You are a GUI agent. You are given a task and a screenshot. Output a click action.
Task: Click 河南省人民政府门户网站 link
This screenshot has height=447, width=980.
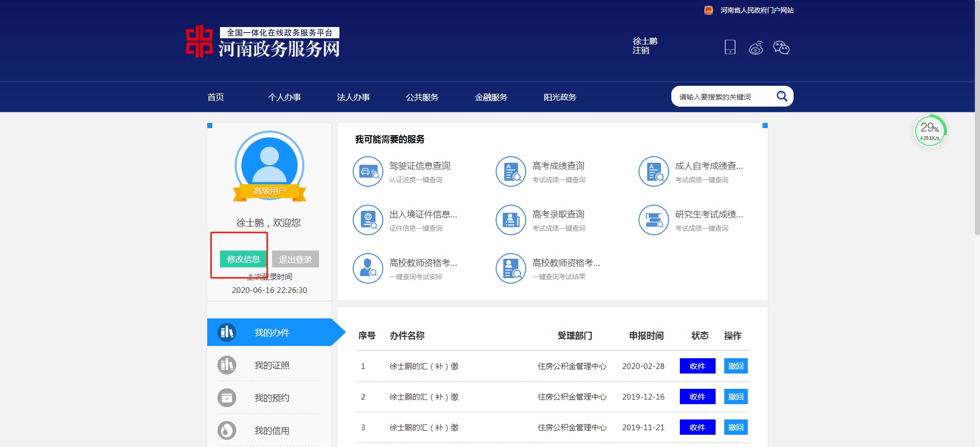pyautogui.click(x=756, y=10)
